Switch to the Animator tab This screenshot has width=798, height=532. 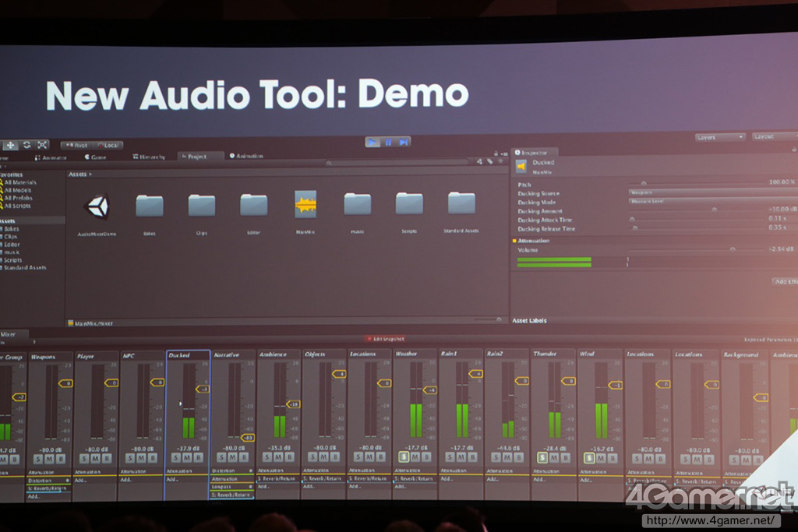pos(51,157)
